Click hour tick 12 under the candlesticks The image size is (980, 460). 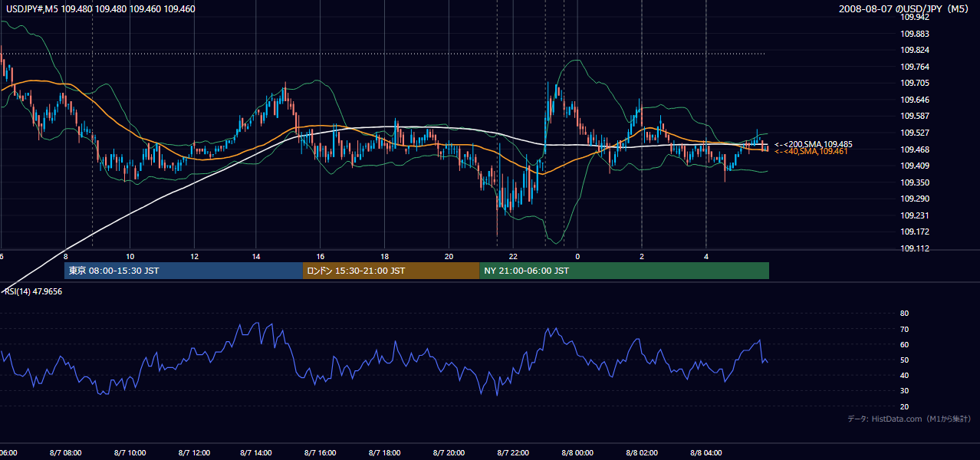click(x=194, y=256)
